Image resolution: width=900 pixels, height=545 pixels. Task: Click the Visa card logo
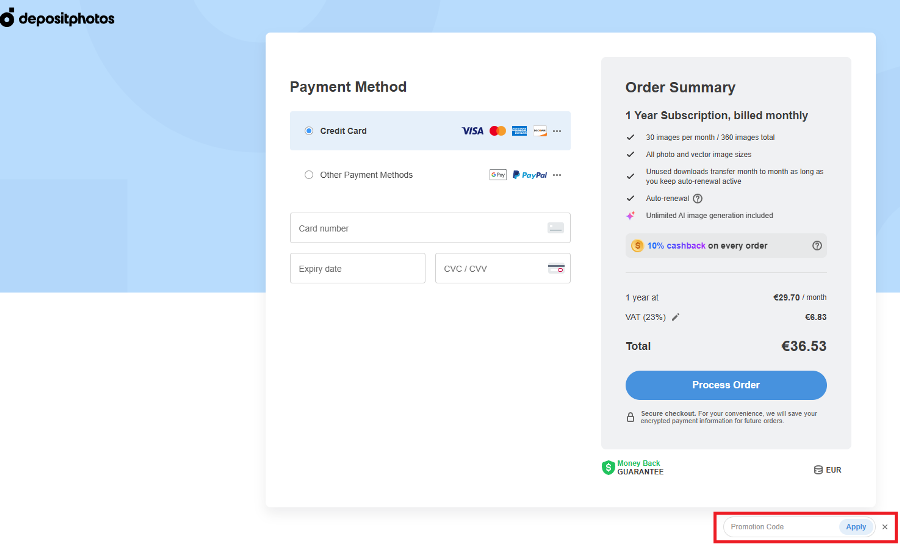point(472,131)
